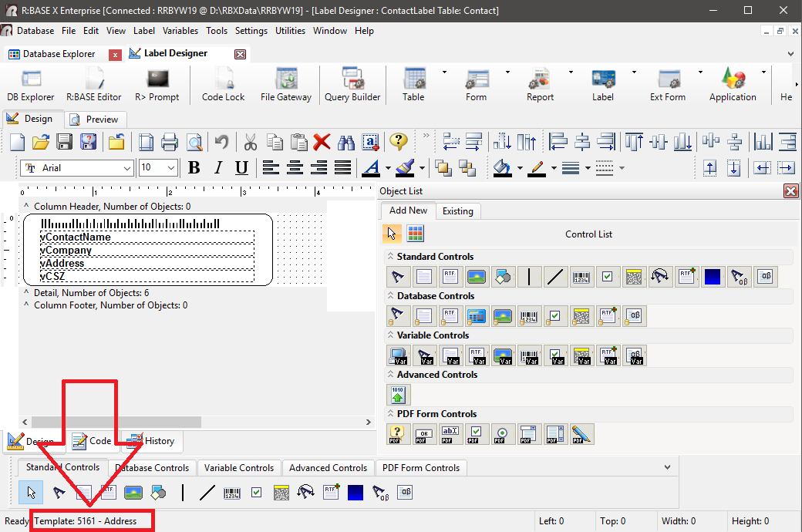Toggle underline text formatting
This screenshot has width=802, height=532.
tap(241, 168)
